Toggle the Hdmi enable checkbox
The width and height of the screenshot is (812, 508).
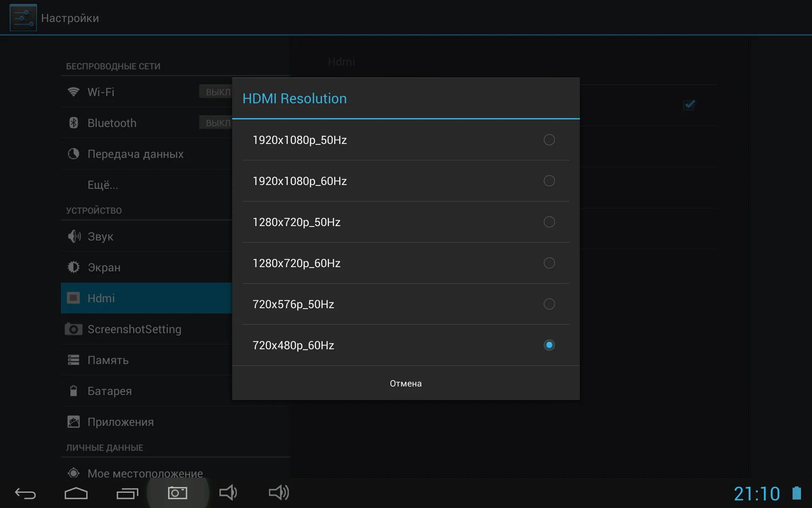(x=689, y=105)
